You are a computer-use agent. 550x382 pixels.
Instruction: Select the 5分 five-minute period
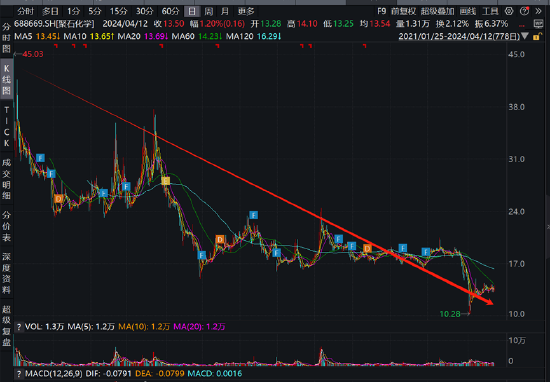tap(95, 12)
